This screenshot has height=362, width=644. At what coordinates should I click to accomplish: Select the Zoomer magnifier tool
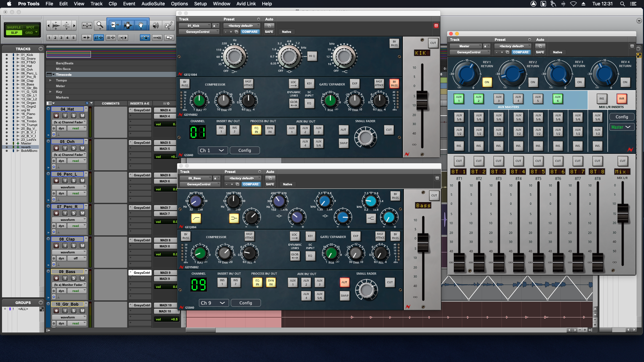point(100,25)
